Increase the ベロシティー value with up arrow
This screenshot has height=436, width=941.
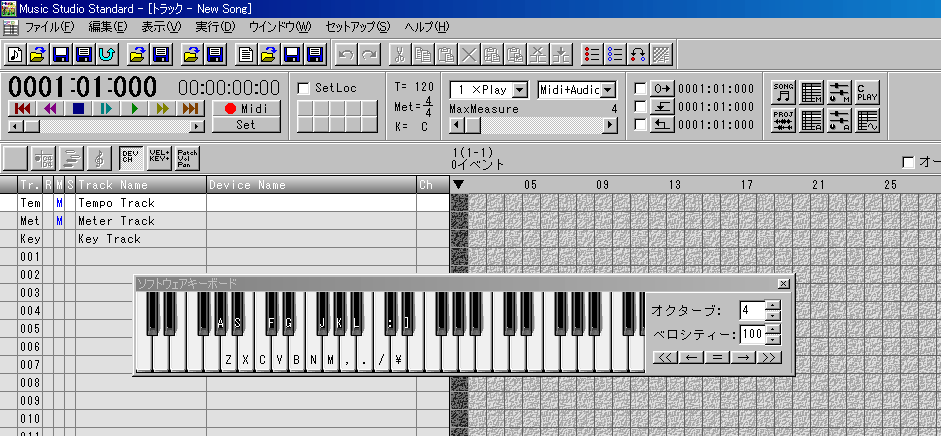click(774, 329)
